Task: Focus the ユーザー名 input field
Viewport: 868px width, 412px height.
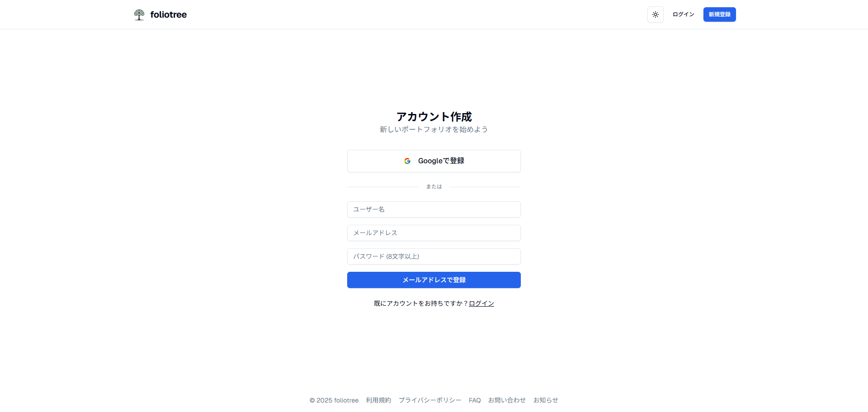Action: click(x=434, y=209)
